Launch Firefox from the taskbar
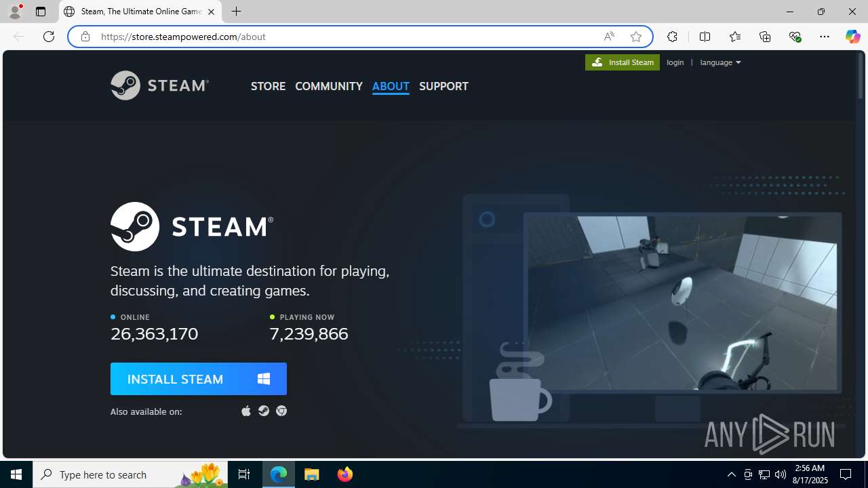868x488 pixels. 344,474
